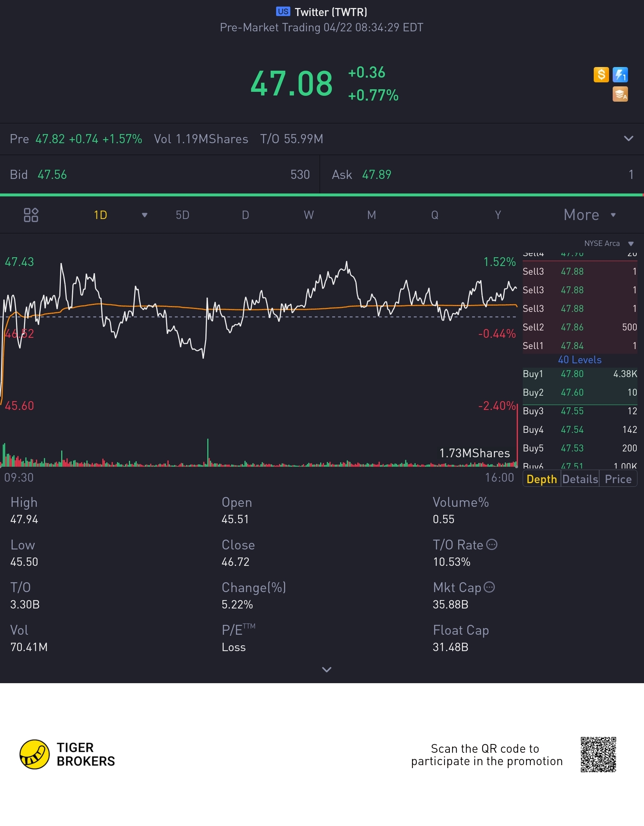Switch to the W weekly chart tab
This screenshot has width=644, height=826.
pos(309,215)
